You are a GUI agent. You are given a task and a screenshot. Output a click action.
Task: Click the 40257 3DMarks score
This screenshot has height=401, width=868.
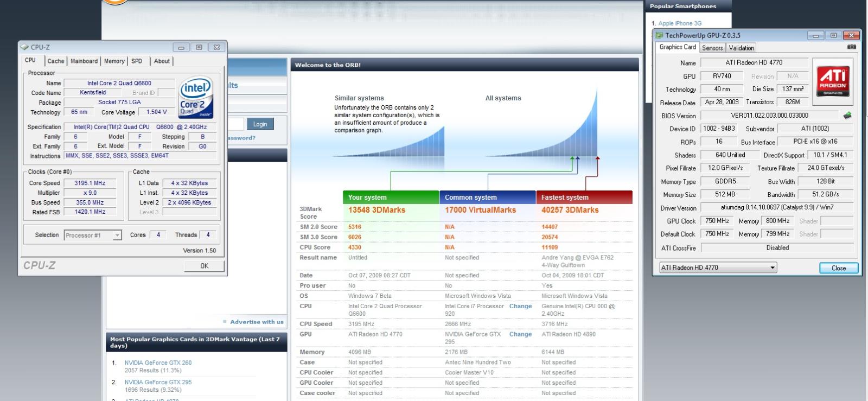pyautogui.click(x=570, y=210)
